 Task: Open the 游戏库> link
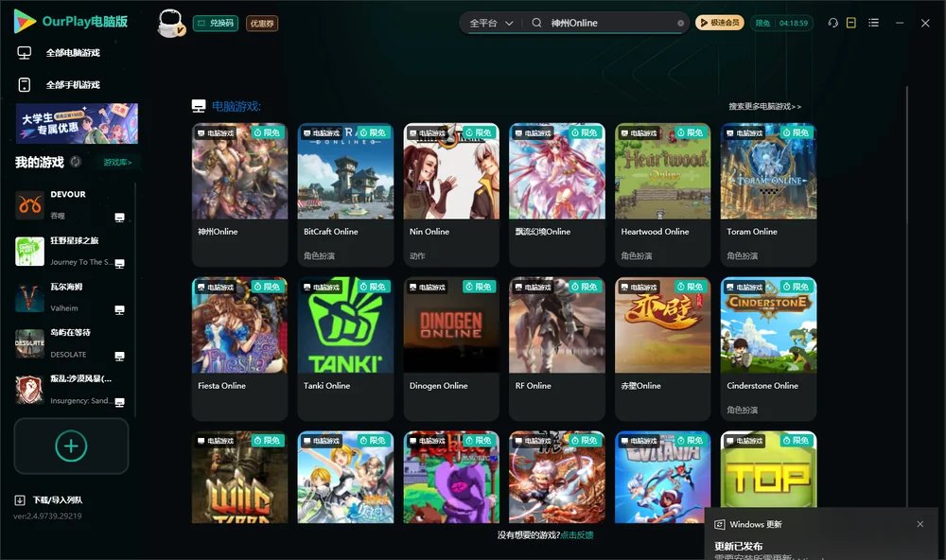coord(117,162)
